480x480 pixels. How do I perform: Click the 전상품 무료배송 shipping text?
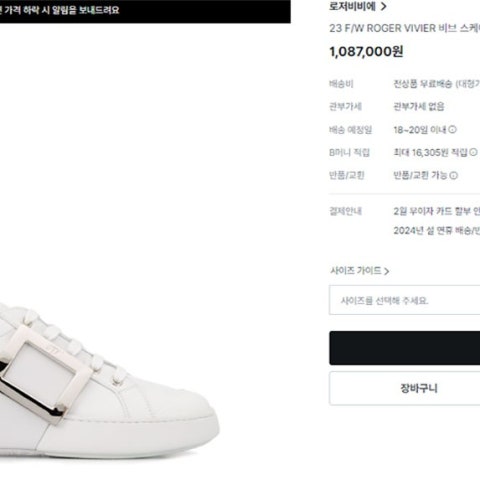423,84
